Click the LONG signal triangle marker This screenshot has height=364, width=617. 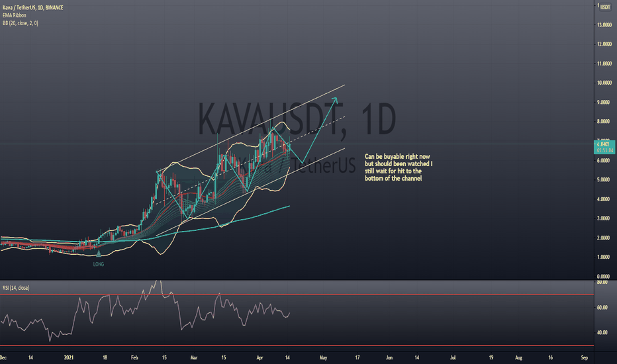tap(99, 254)
